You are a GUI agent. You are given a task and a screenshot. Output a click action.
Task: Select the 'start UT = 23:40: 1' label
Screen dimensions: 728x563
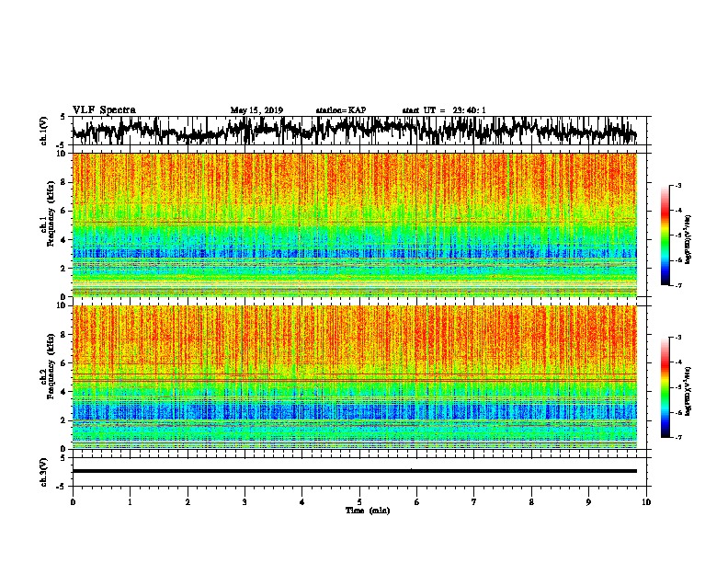[444, 110]
